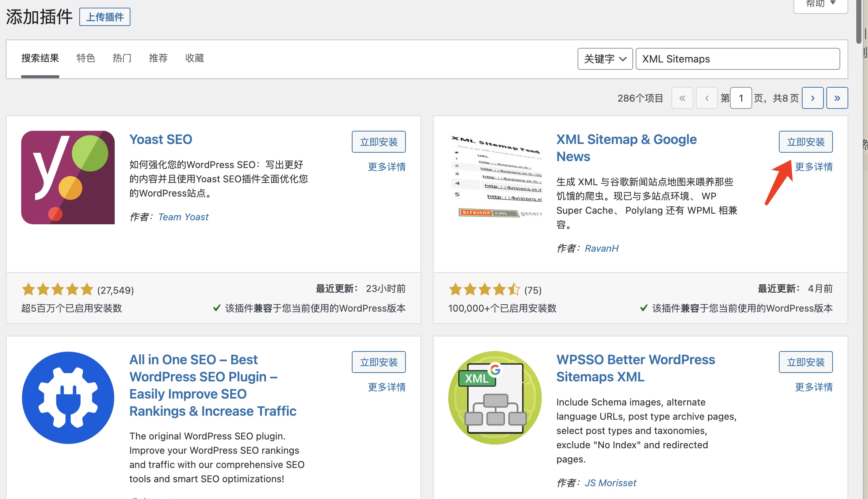The image size is (868, 499).
Task: Click the 286个项目 item count text
Action: point(640,98)
